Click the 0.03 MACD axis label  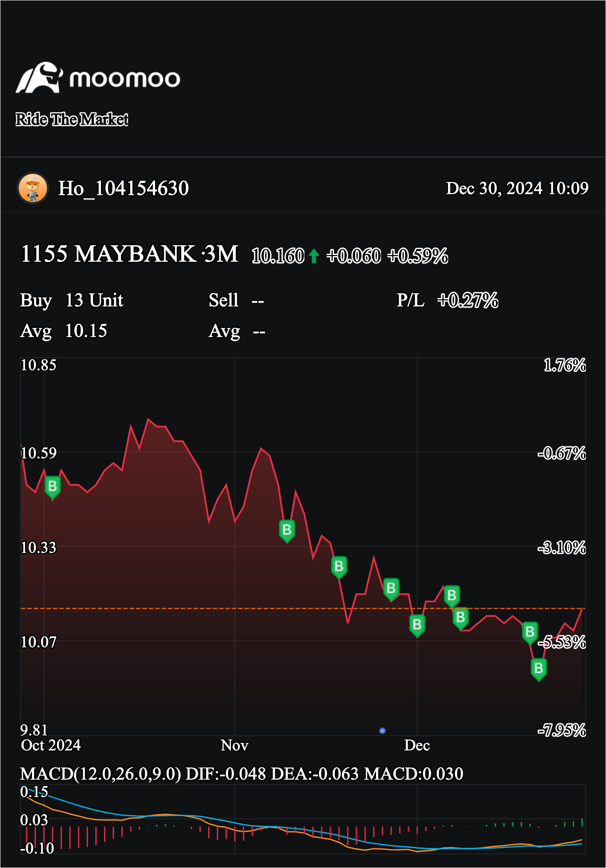click(x=34, y=820)
